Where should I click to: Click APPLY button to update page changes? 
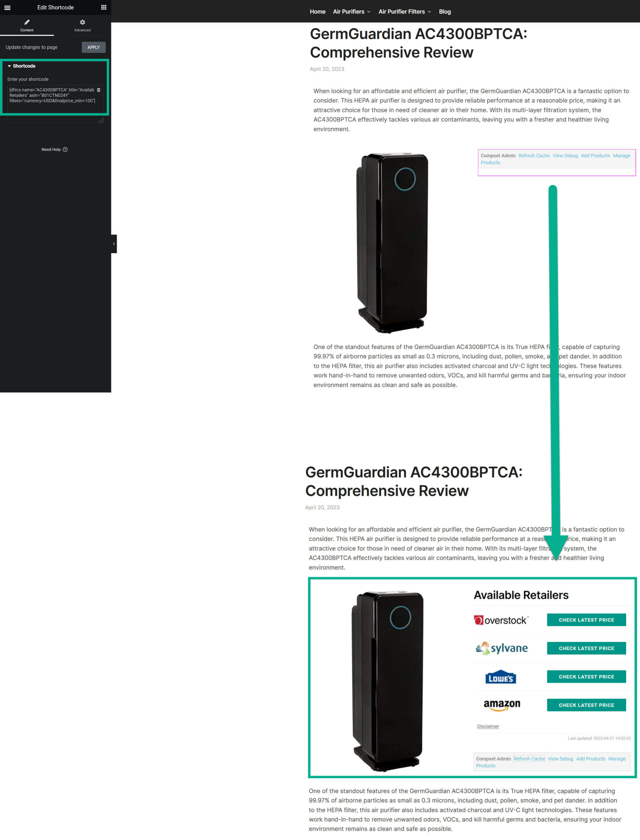click(x=93, y=47)
